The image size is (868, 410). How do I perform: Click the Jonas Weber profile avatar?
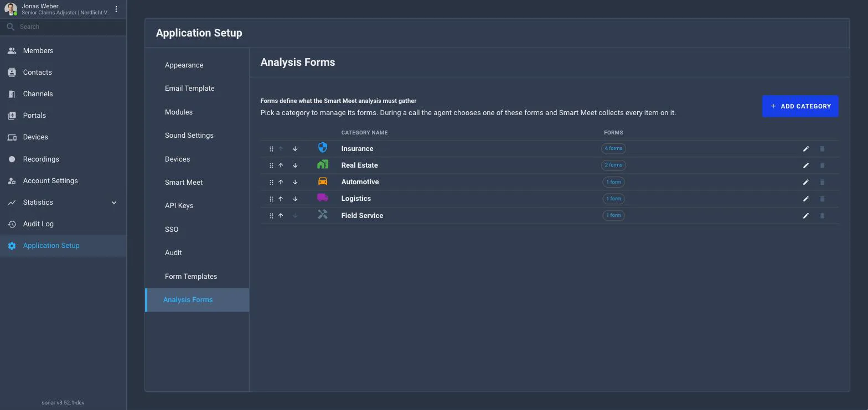11,9
